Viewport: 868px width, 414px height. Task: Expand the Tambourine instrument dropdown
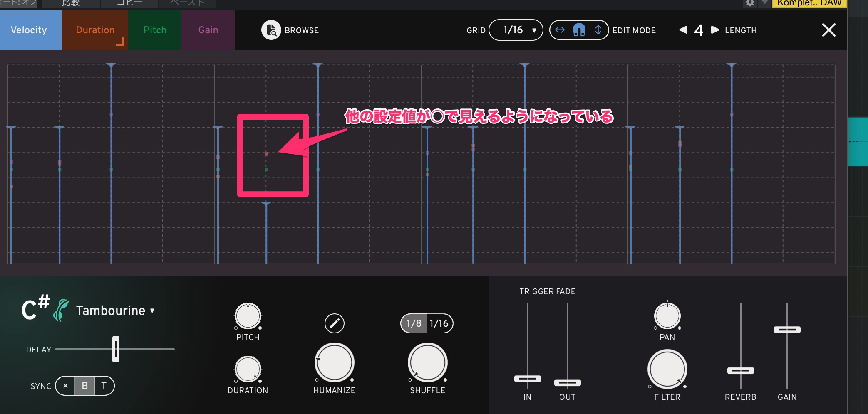click(152, 310)
